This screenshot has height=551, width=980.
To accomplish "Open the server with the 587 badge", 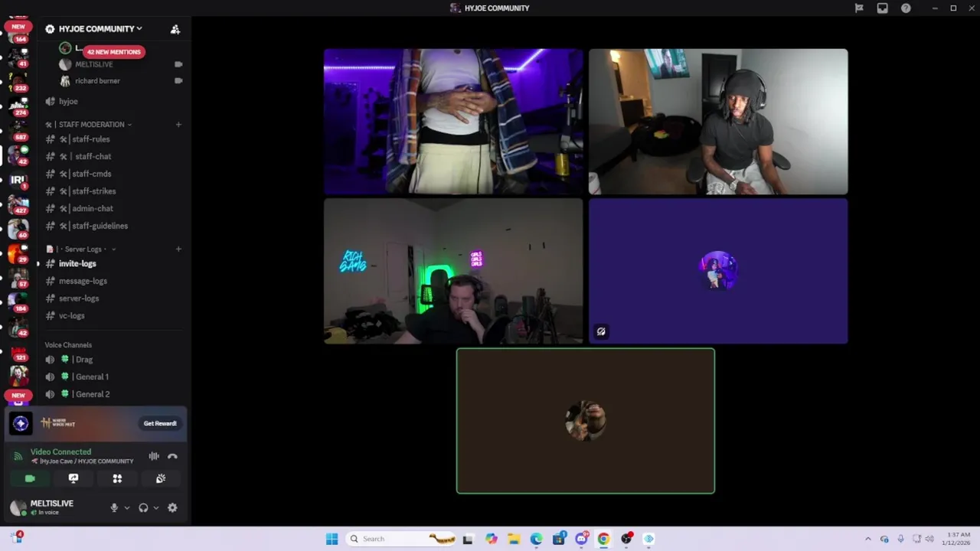I will [x=18, y=131].
